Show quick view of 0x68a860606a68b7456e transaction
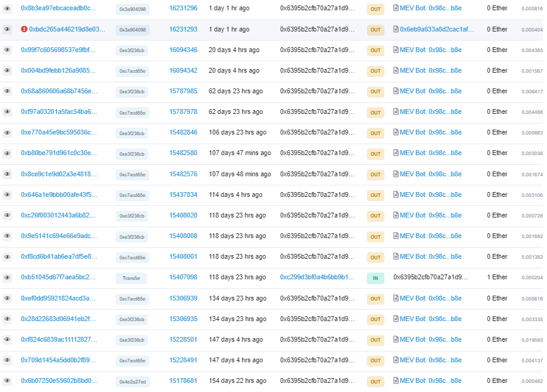 click(x=7, y=91)
